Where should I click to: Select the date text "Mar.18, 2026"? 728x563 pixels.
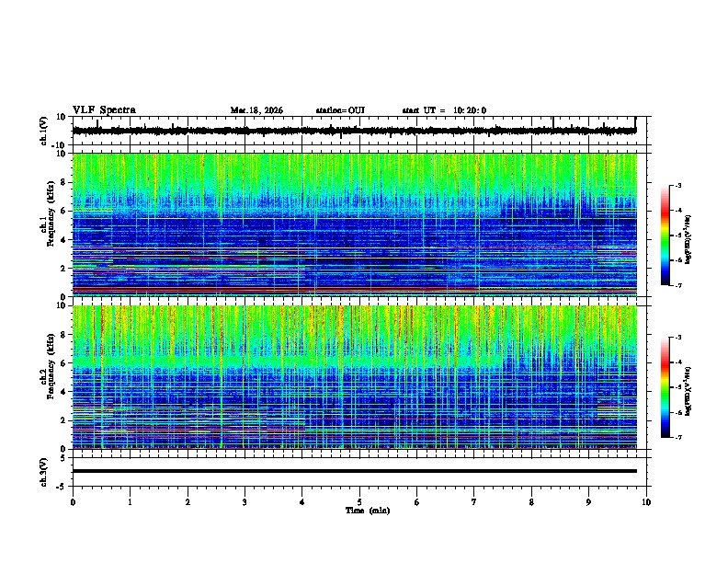click(x=256, y=110)
